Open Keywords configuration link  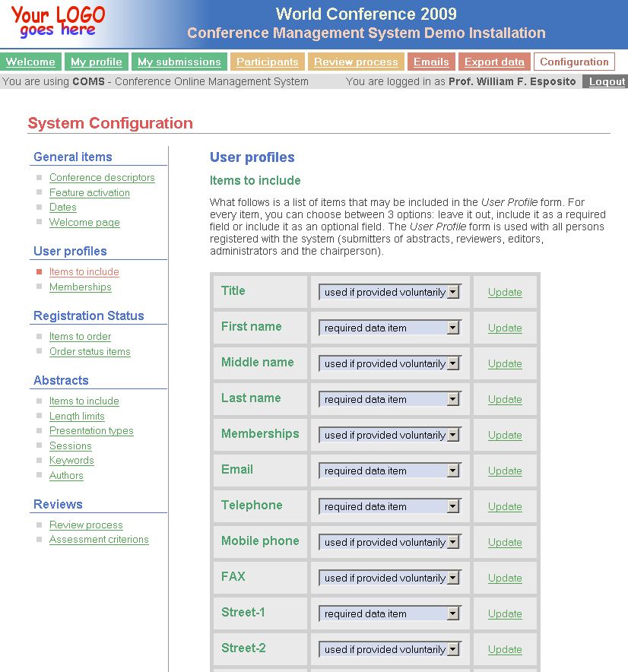click(71, 460)
